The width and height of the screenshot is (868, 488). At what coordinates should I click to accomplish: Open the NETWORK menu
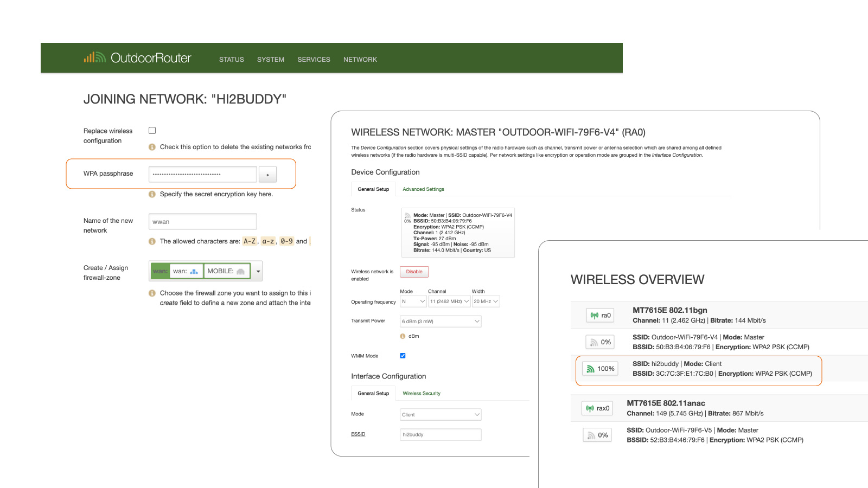[x=360, y=60]
